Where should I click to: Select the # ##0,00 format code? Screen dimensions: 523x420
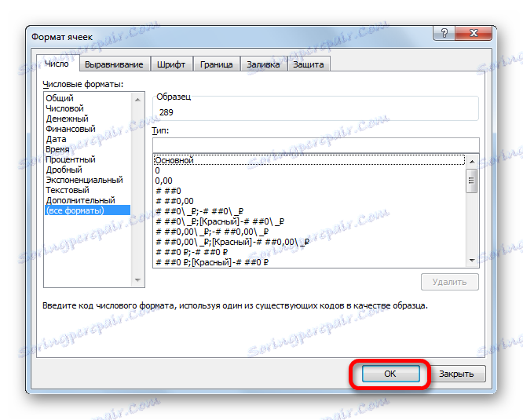309,201
